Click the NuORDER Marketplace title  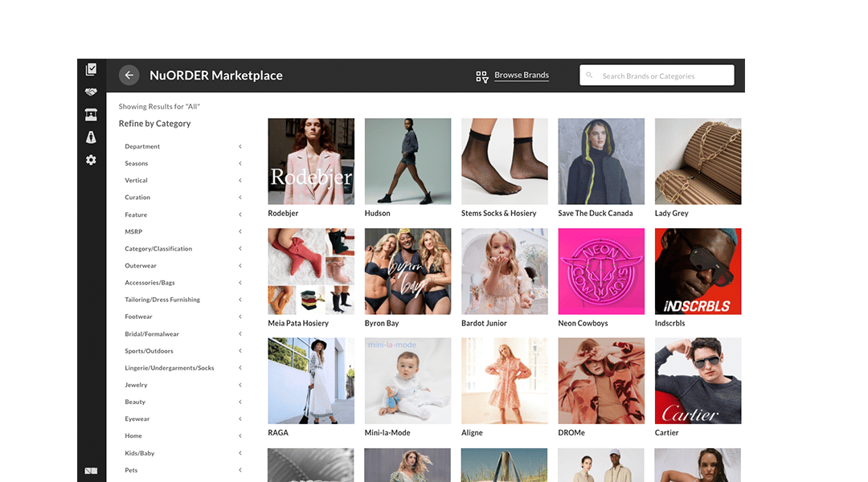click(x=216, y=76)
